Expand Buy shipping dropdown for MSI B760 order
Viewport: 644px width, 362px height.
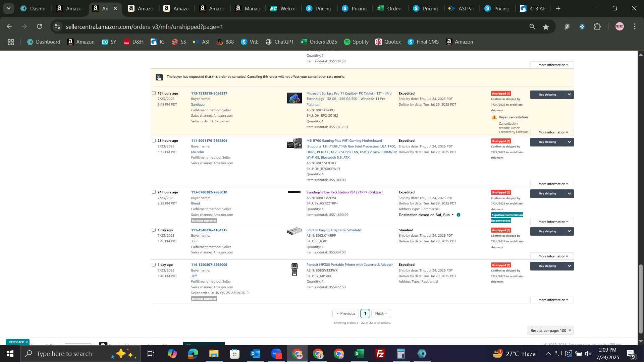(570, 142)
